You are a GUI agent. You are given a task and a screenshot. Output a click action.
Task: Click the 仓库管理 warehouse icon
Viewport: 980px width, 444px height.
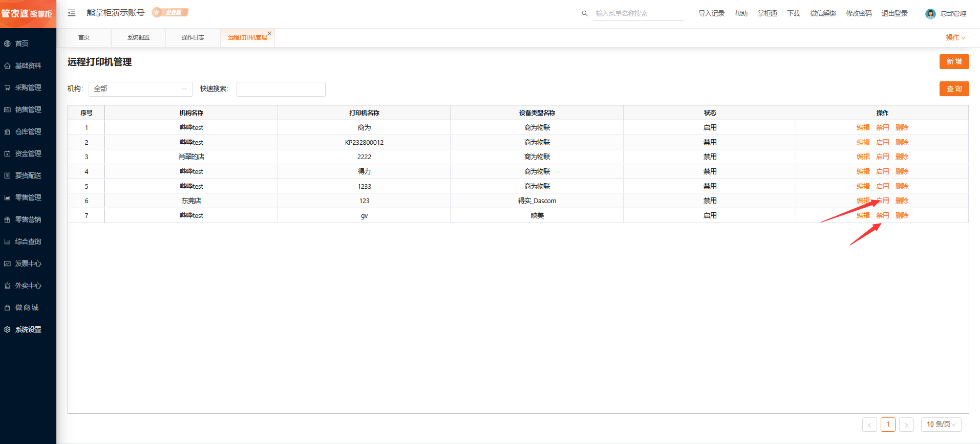[7, 131]
